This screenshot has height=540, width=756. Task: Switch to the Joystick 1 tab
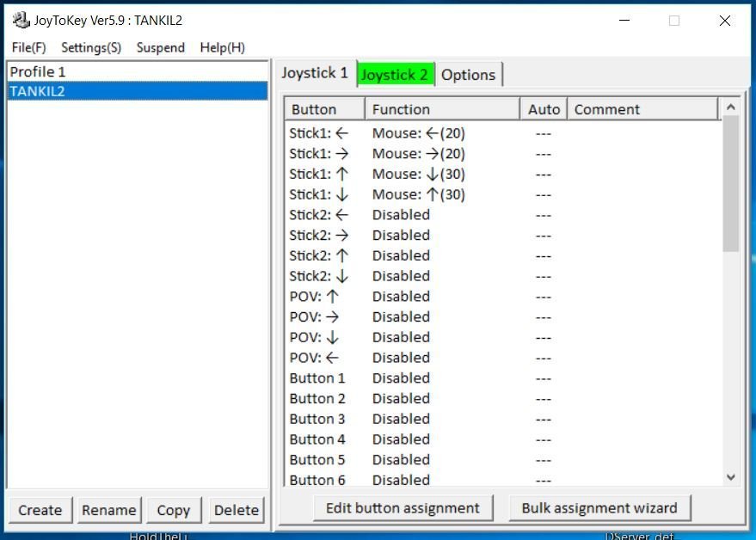tap(315, 73)
